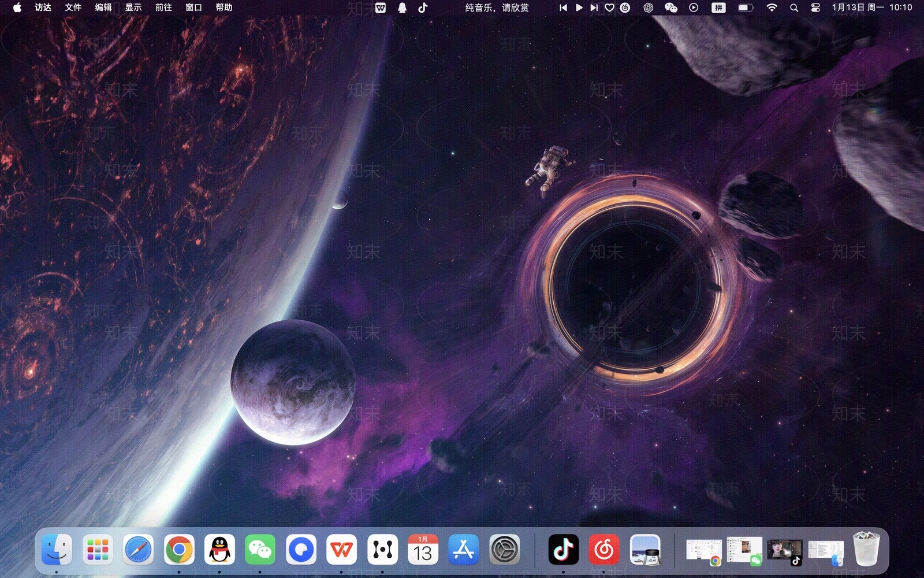Open the 前往 menu

point(163,8)
